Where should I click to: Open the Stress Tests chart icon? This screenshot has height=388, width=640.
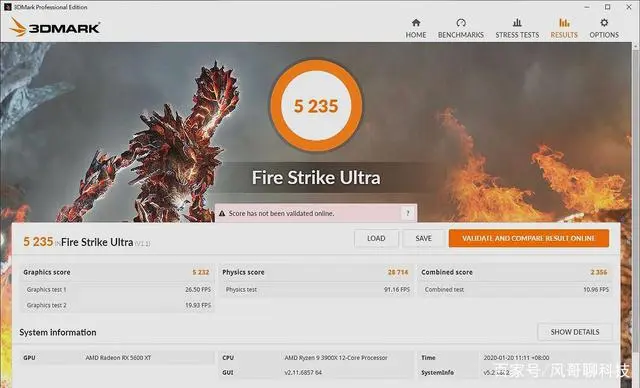pos(517,22)
